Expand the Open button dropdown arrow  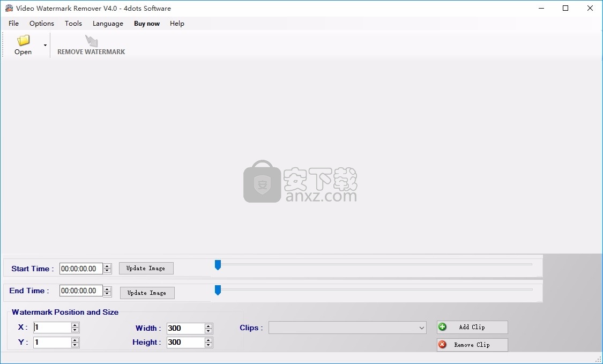point(45,46)
